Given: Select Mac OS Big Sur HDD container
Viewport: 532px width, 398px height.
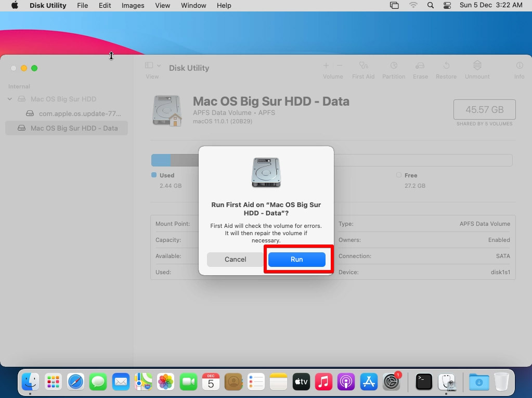Looking at the screenshot, I should pyautogui.click(x=63, y=99).
